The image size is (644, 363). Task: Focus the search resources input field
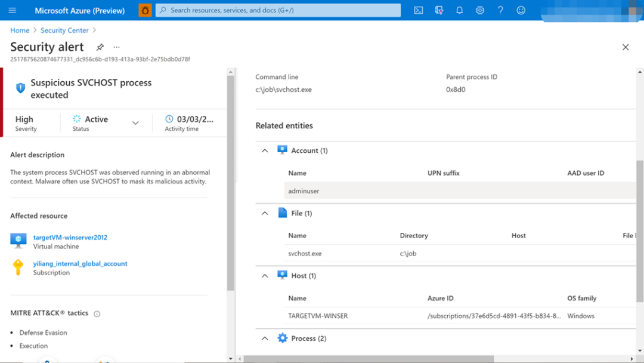(x=278, y=10)
